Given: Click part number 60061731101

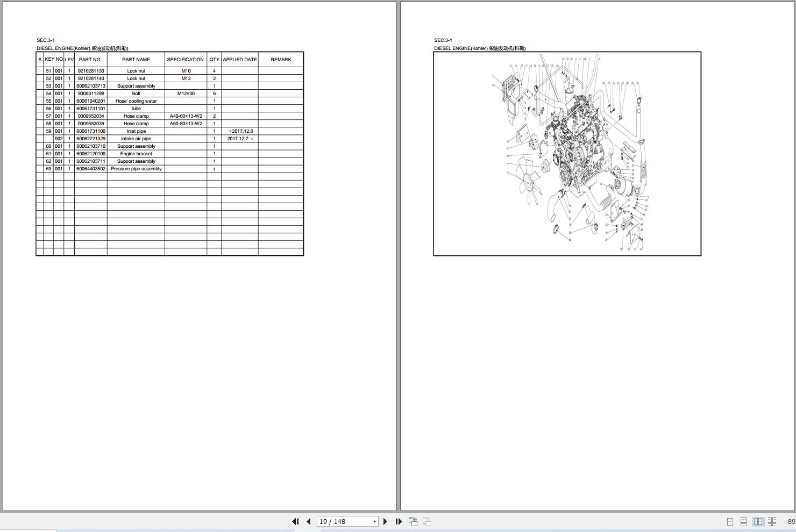Looking at the screenshot, I should pyautogui.click(x=91, y=109).
